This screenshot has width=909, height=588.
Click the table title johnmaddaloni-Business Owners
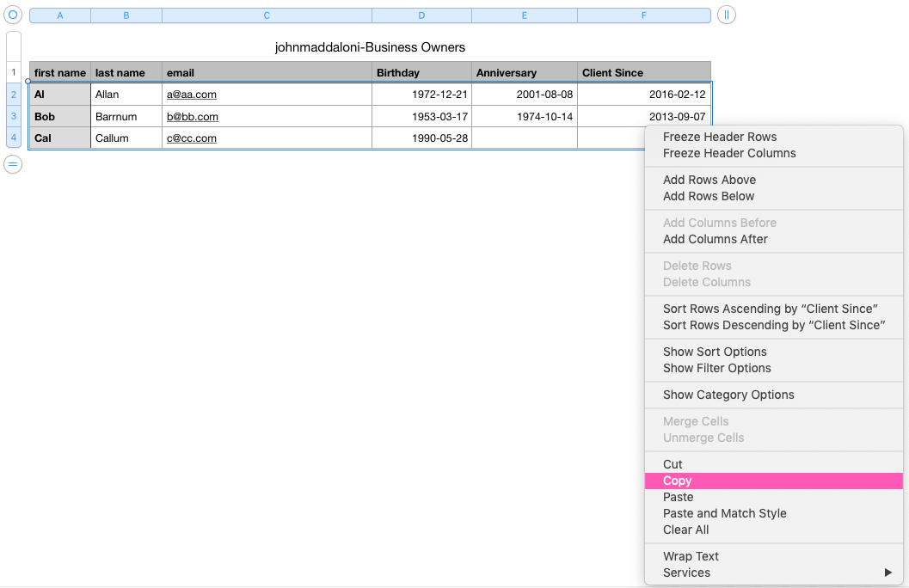pos(370,47)
